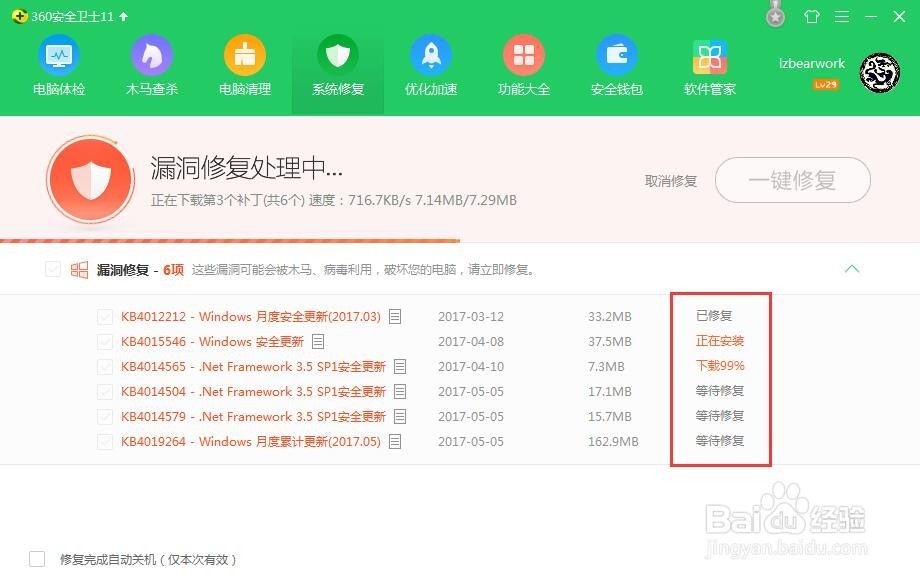Click the 162.9MB size value
The width and height of the screenshot is (920, 580).
(x=613, y=441)
